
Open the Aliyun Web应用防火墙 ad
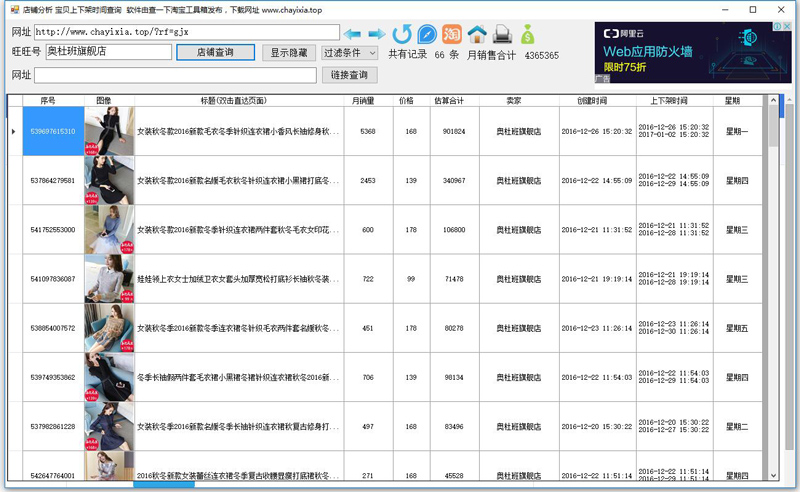click(693, 53)
